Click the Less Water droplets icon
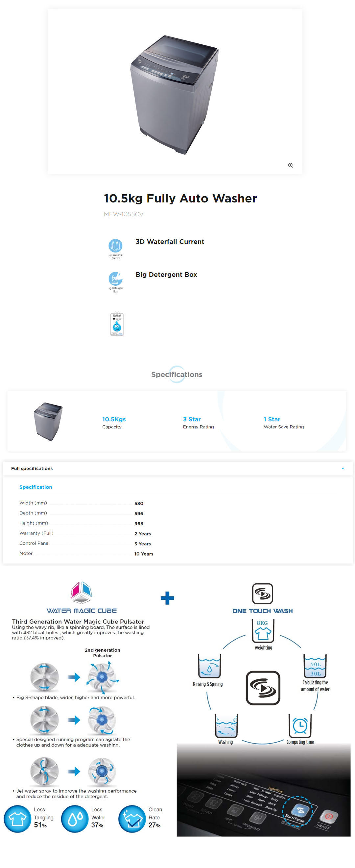Image resolution: width=355 pixels, height=868 pixels. (75, 819)
